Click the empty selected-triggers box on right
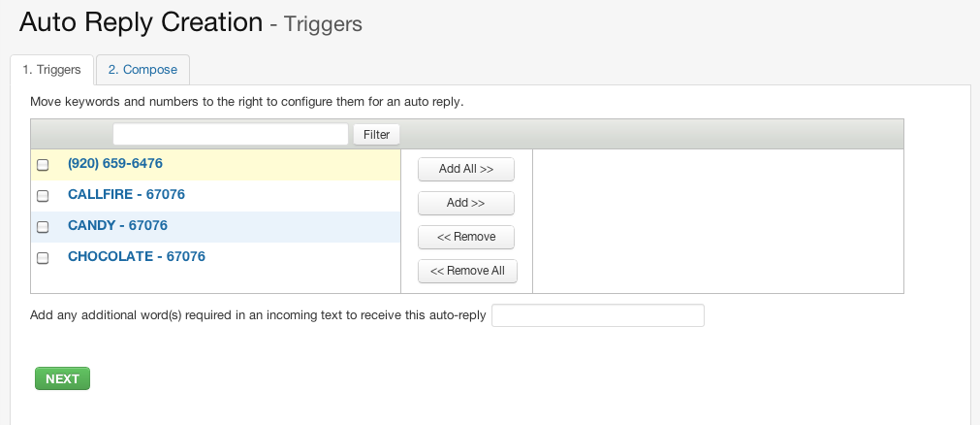 click(x=717, y=220)
